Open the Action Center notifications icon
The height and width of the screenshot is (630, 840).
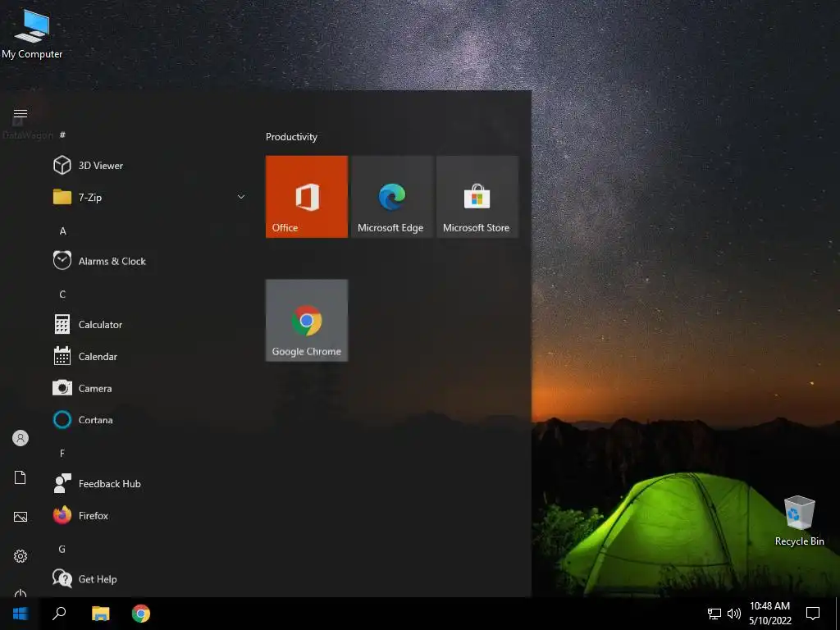pyautogui.click(x=813, y=614)
